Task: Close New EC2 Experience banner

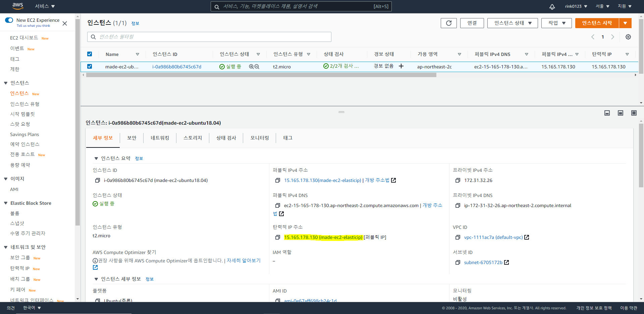Action: (x=65, y=23)
